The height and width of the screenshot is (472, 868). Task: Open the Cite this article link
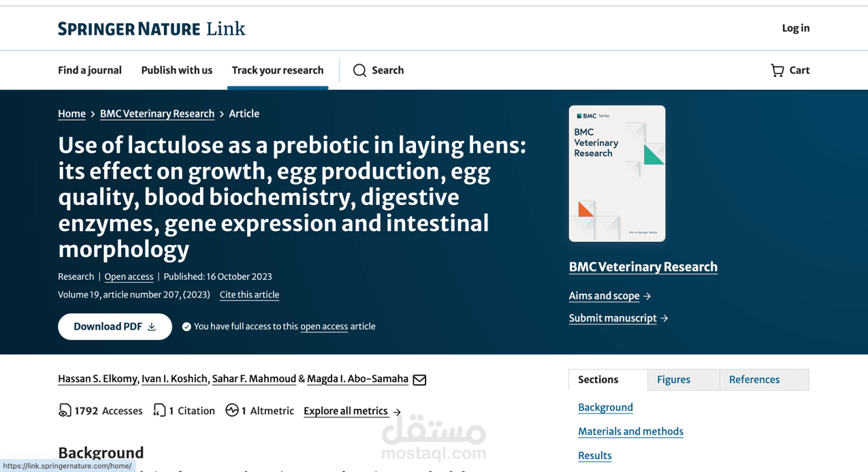click(249, 295)
